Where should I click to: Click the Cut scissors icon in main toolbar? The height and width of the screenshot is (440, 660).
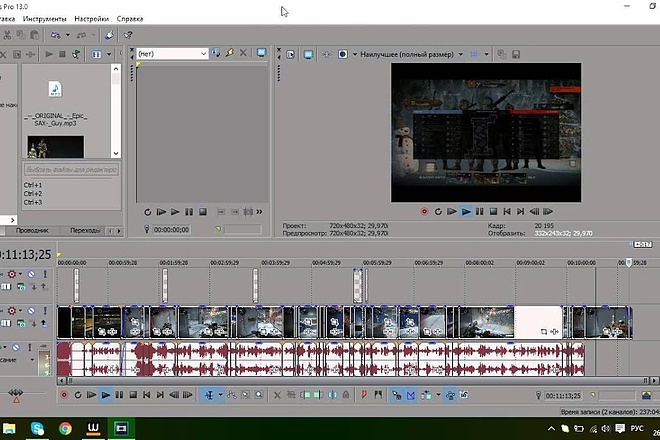7,35
